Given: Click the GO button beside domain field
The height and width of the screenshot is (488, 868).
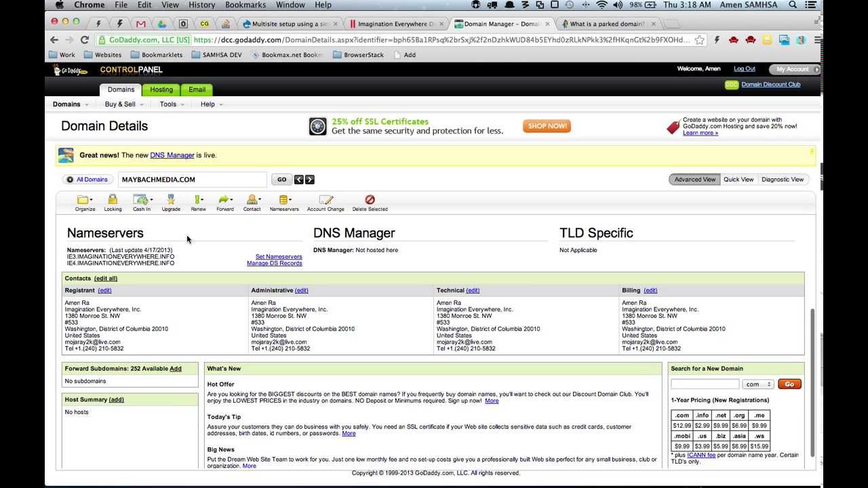Looking at the screenshot, I should pos(281,180).
